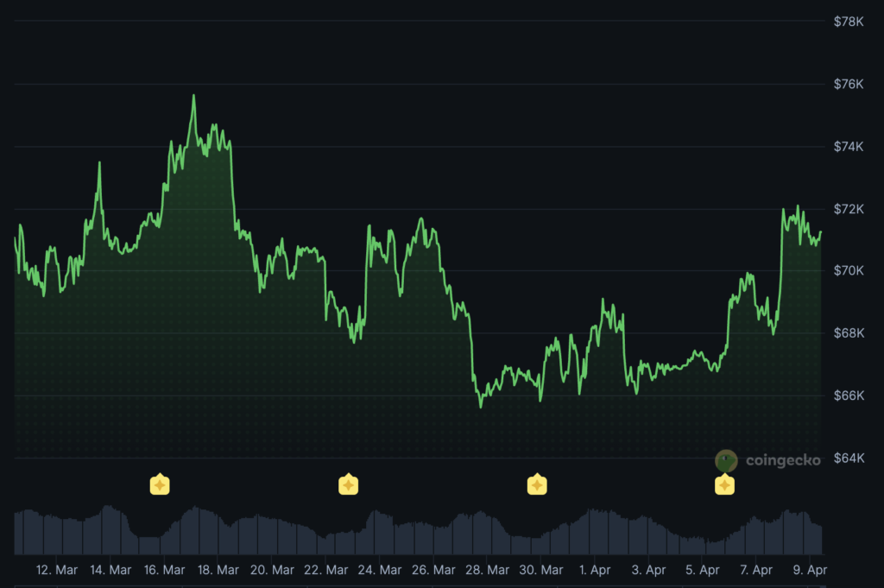
Task: Select the 9. Apr date axis label
Action: click(x=810, y=570)
